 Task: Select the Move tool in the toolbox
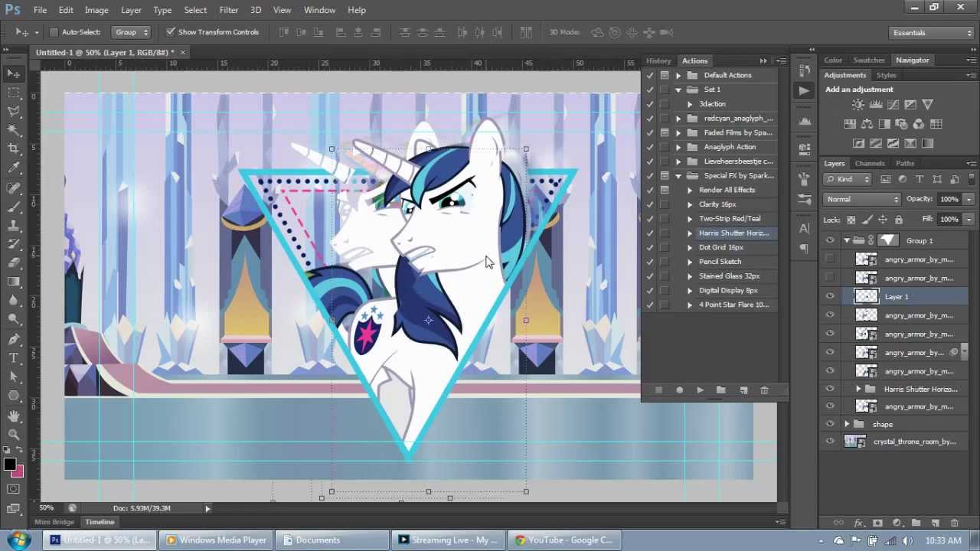14,73
